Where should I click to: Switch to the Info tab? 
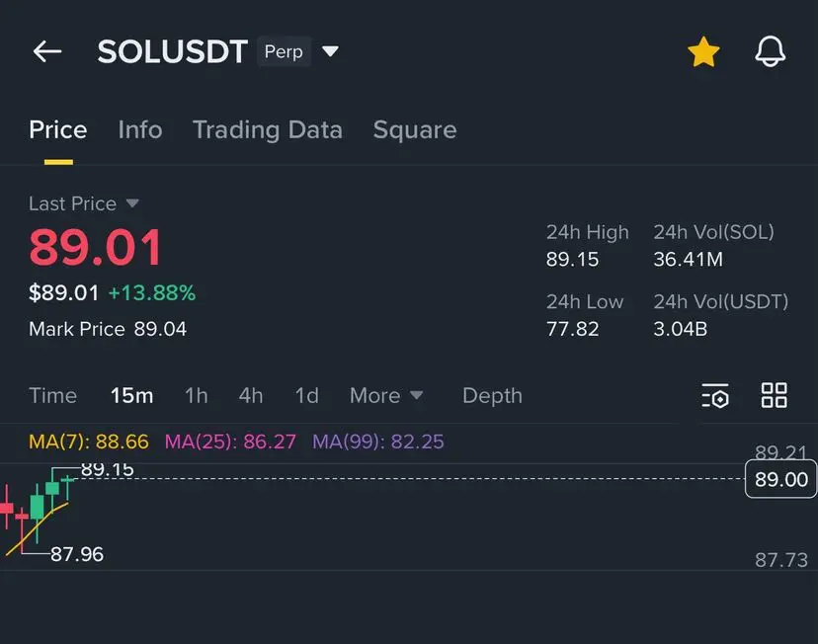tap(140, 129)
